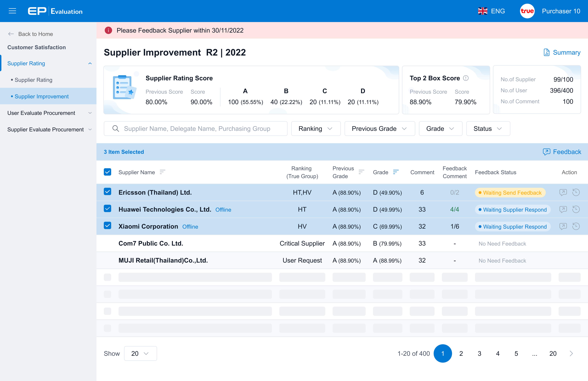This screenshot has width=588, height=381.
Task: Click the search magnifier icon
Action: [x=116, y=128]
